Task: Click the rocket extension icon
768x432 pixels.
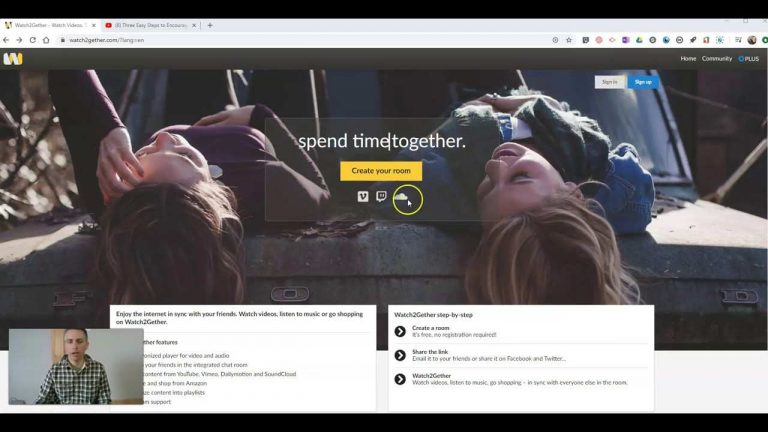Action: (693, 40)
